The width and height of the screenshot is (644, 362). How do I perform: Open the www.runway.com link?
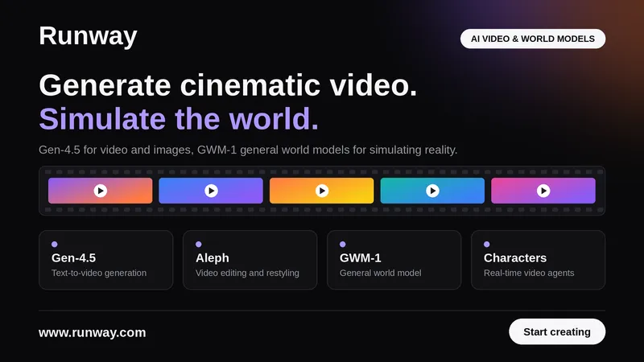pyautogui.click(x=93, y=332)
